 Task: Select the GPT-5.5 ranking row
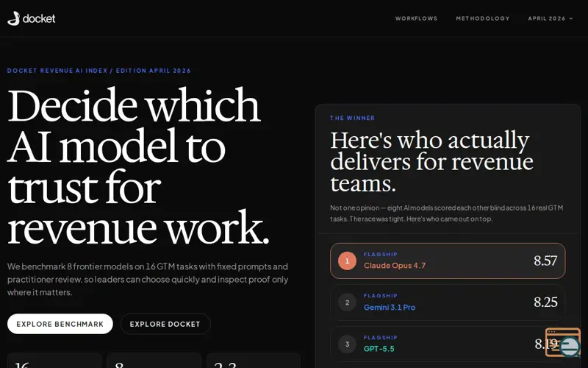tap(448, 344)
